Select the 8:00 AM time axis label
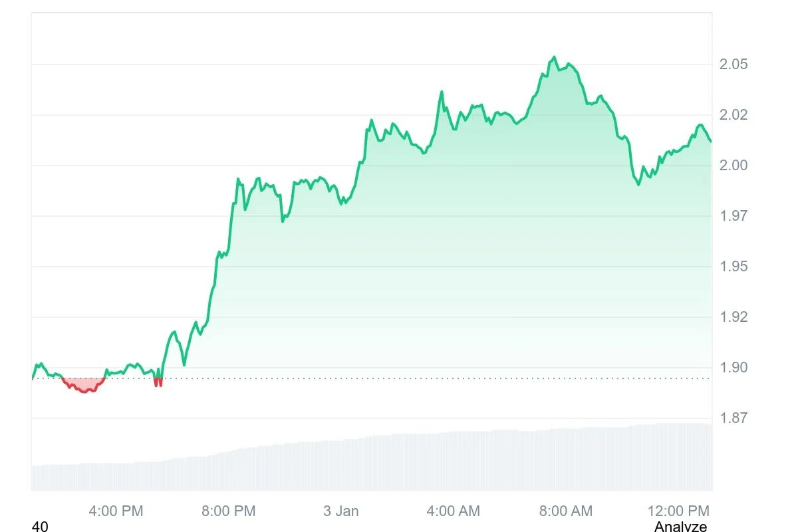 point(565,511)
